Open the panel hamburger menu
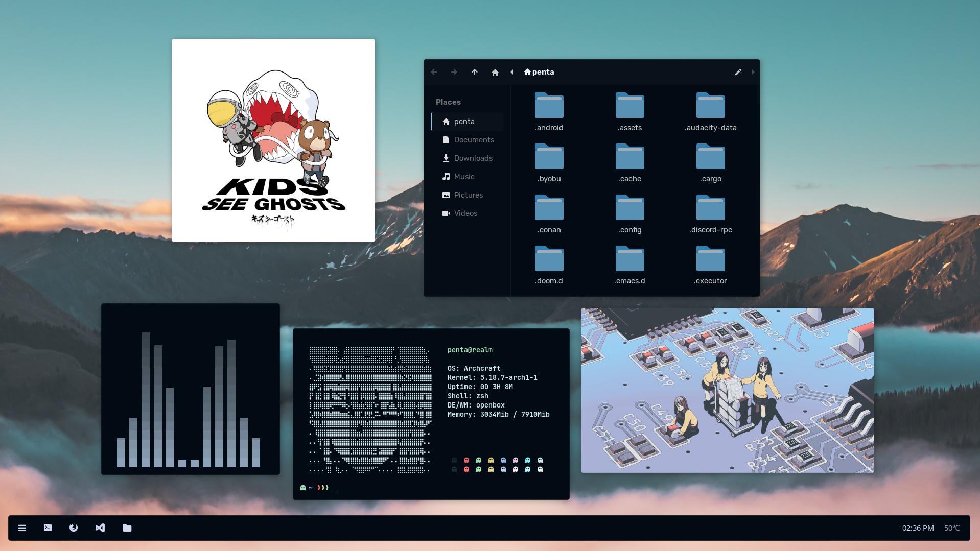 click(x=22, y=528)
